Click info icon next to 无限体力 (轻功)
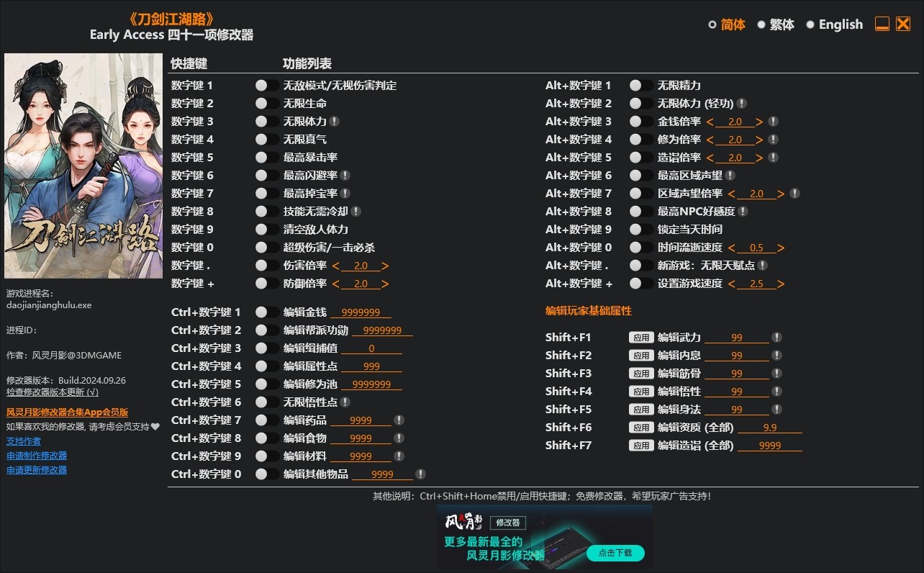924x573 pixels. pyautogui.click(x=741, y=104)
